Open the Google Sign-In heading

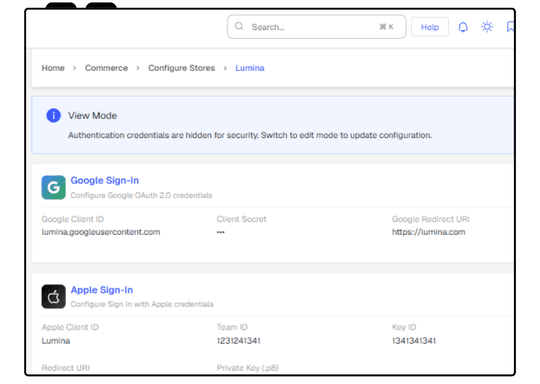coord(105,180)
